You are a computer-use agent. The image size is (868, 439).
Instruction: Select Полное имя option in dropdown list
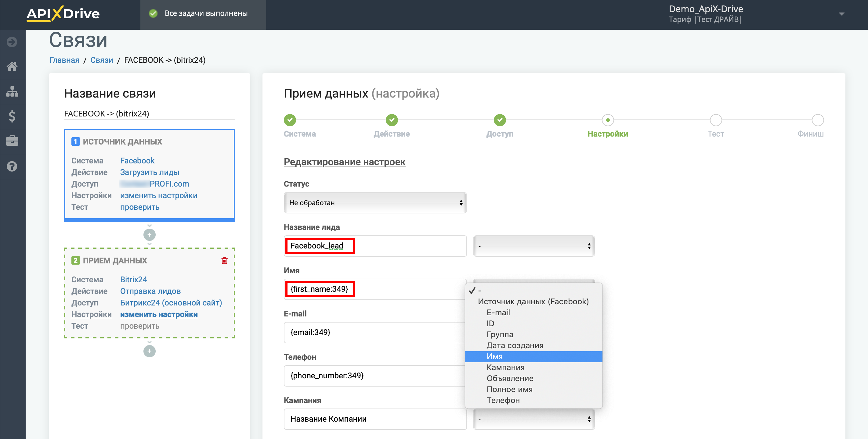pyautogui.click(x=533, y=389)
